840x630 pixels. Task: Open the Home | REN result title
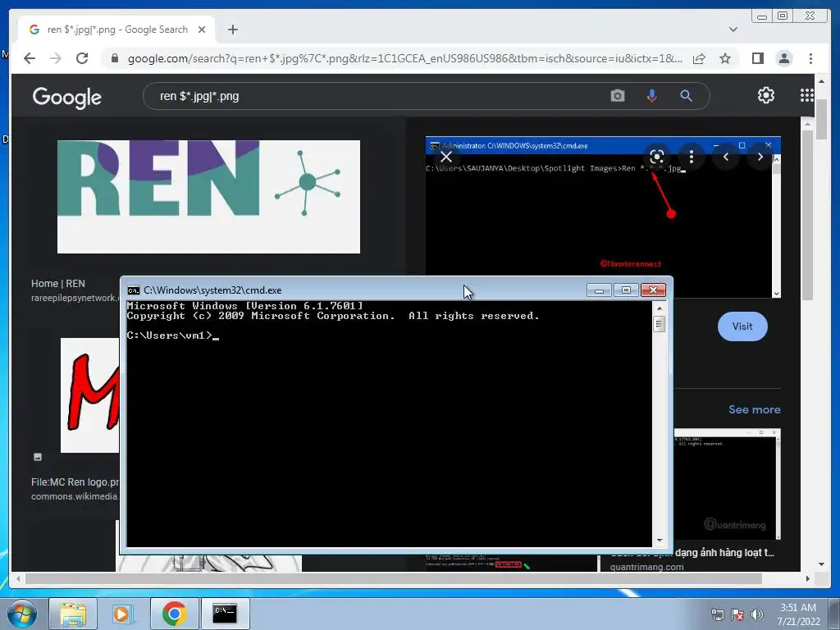click(58, 283)
